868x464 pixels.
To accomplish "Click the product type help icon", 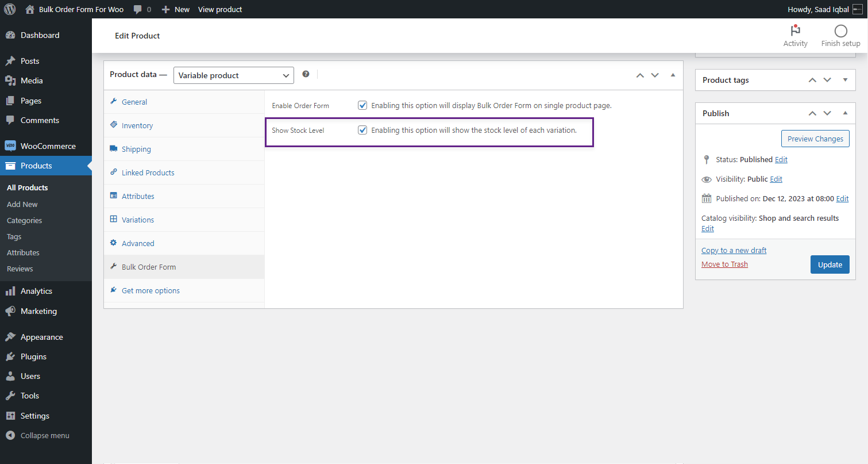I will tap(306, 74).
